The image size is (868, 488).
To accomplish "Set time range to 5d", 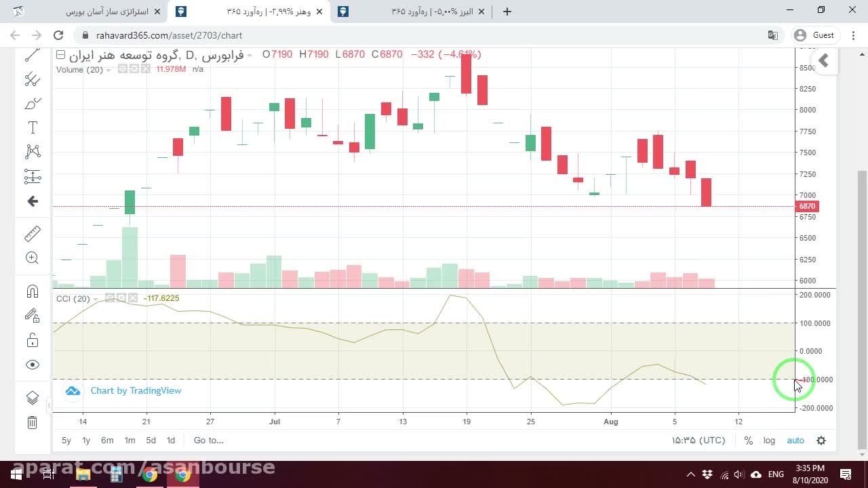I will (151, 441).
